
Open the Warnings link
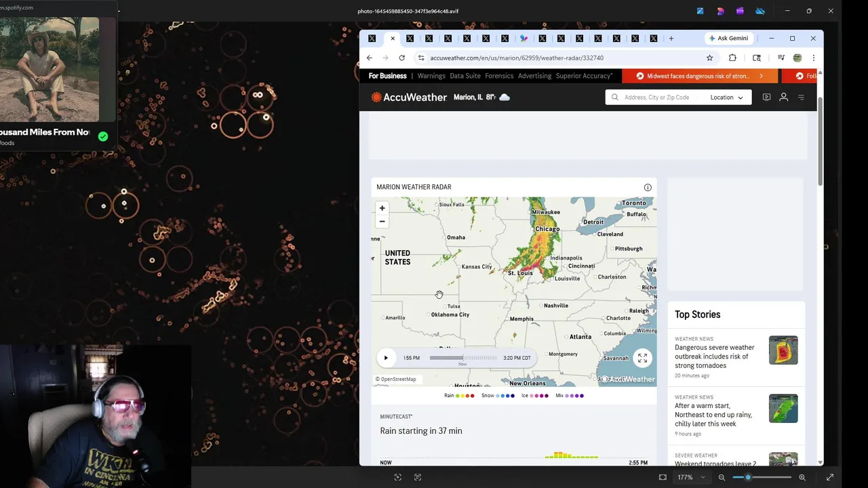431,76
